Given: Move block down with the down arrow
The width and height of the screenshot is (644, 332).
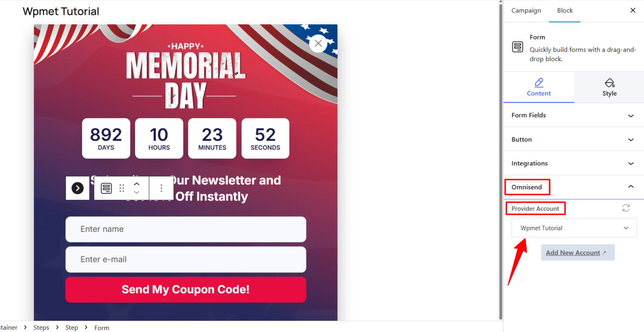Looking at the screenshot, I should [x=137, y=192].
